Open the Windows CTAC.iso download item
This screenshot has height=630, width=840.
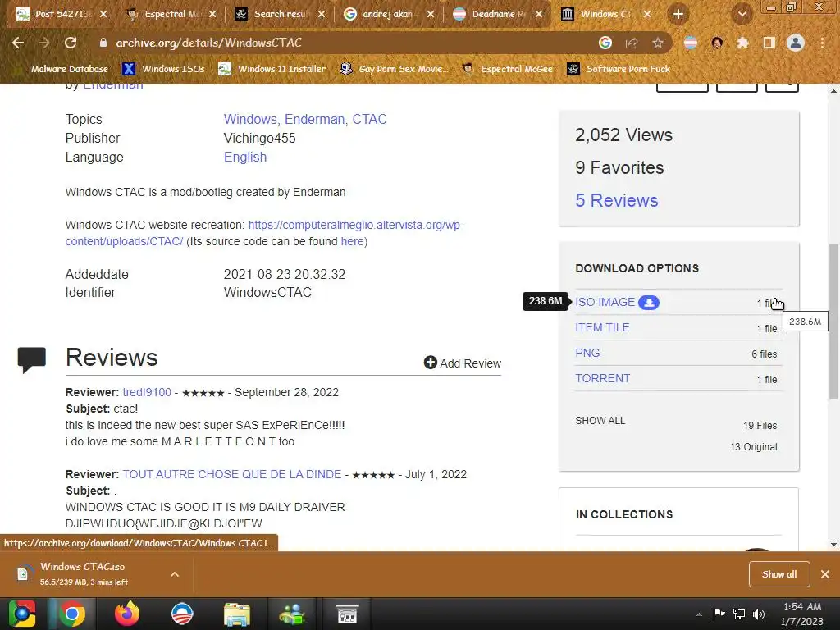click(x=83, y=573)
